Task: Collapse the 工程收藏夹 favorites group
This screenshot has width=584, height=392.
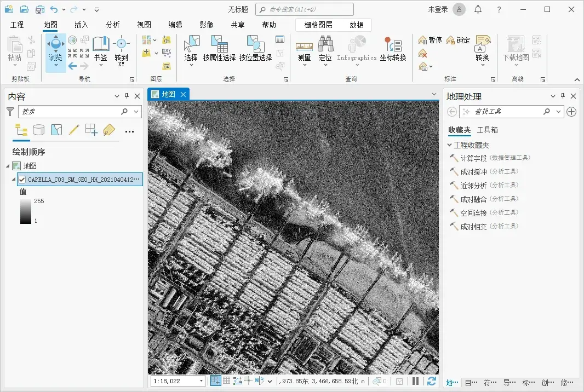Action: click(x=450, y=145)
